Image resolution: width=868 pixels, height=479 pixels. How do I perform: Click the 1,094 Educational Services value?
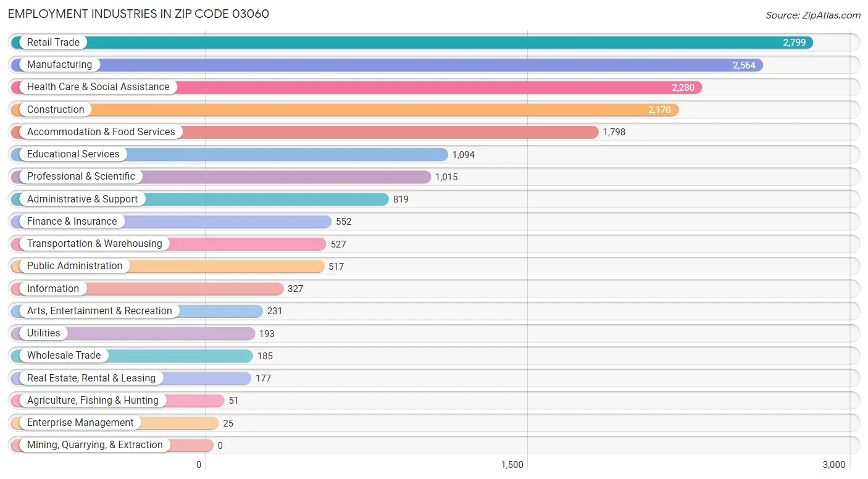tap(464, 155)
